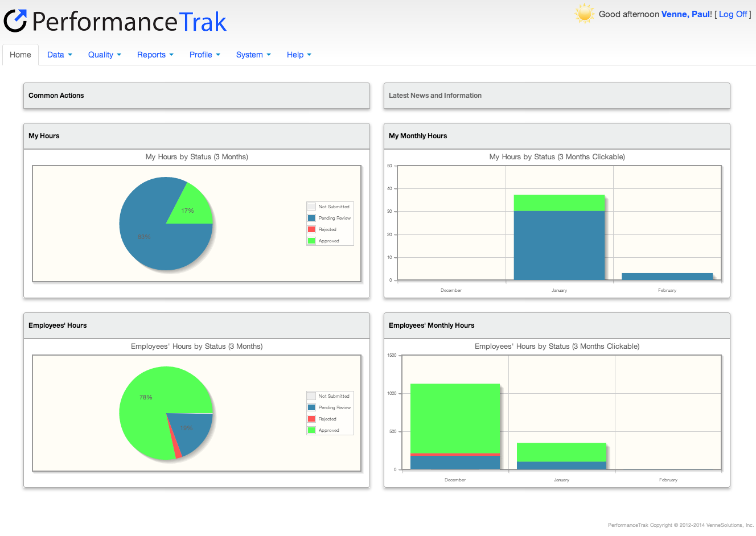Click the My Hours panel header
Screen dimensions: 756x536
click(x=196, y=136)
